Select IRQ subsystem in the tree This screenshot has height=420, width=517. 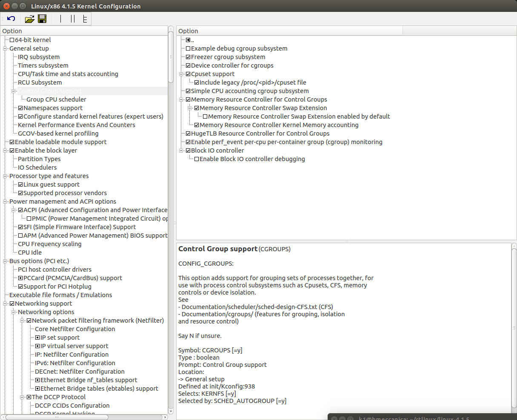(x=39, y=57)
